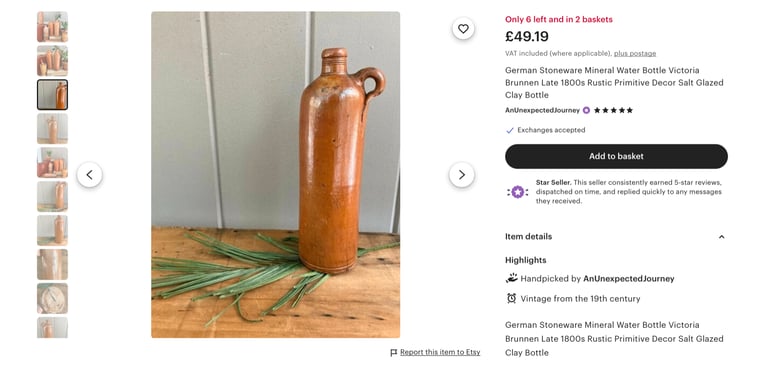
Task: Open the plus postage link
Action: [x=635, y=53]
